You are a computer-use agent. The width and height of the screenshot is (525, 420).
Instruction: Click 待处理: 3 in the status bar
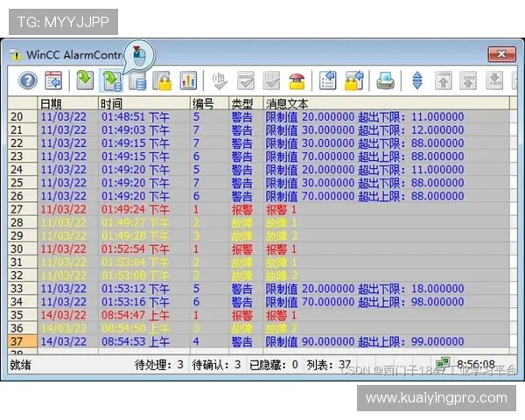(159, 365)
